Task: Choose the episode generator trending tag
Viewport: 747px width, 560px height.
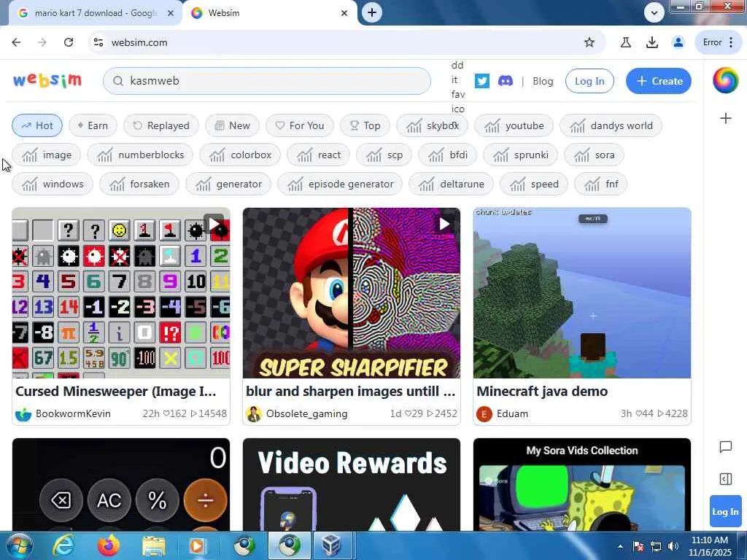Action: (340, 184)
